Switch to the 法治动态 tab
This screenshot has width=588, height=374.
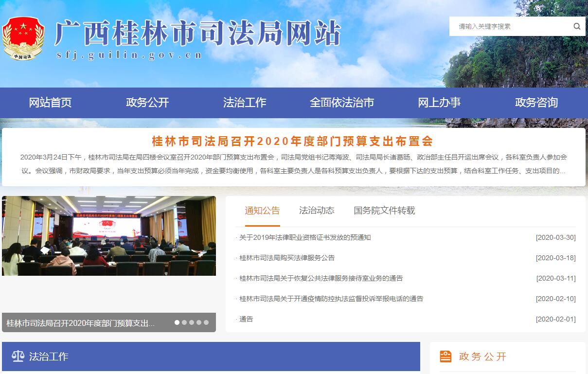point(317,211)
